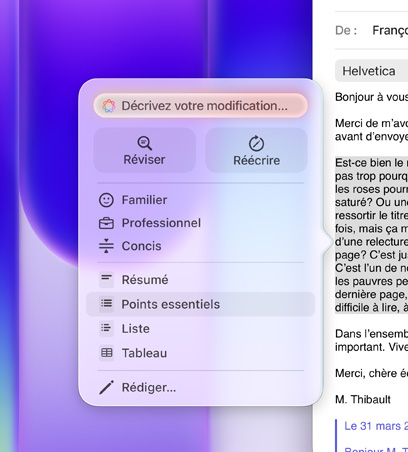408x452 pixels.
Task: Click the circular pencil icon above Réécrire
Action: click(x=256, y=143)
